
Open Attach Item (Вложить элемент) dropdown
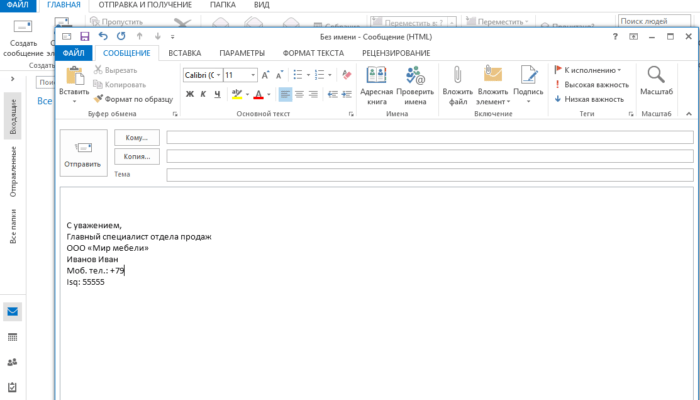tap(493, 86)
